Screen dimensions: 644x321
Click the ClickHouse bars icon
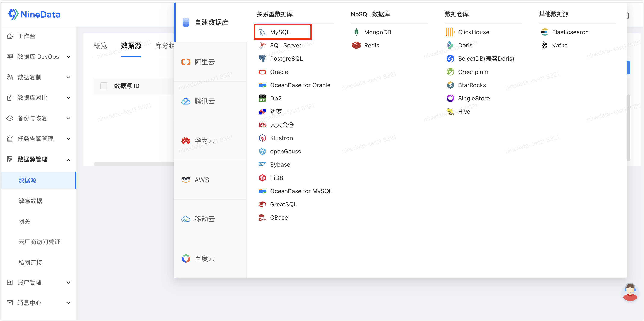coord(450,32)
